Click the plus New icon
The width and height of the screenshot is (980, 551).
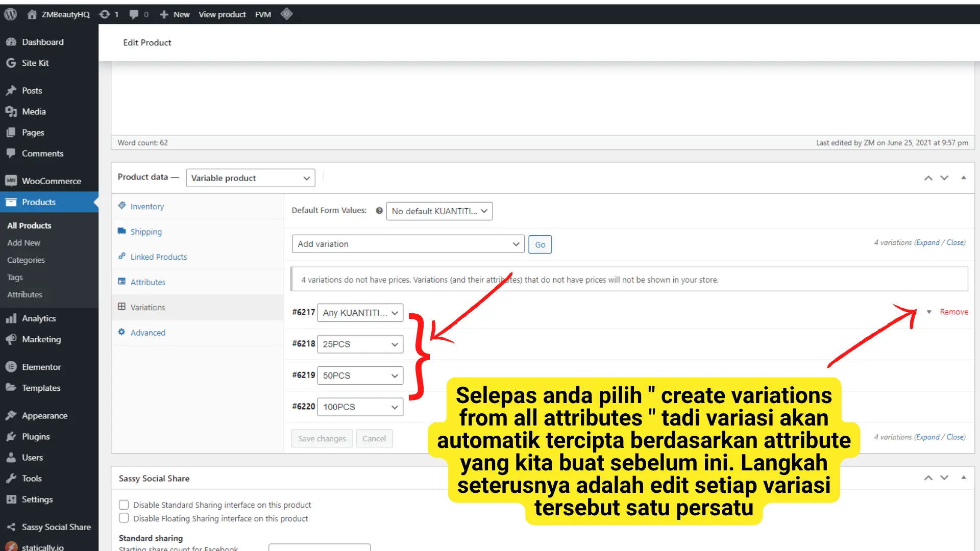pyautogui.click(x=164, y=14)
